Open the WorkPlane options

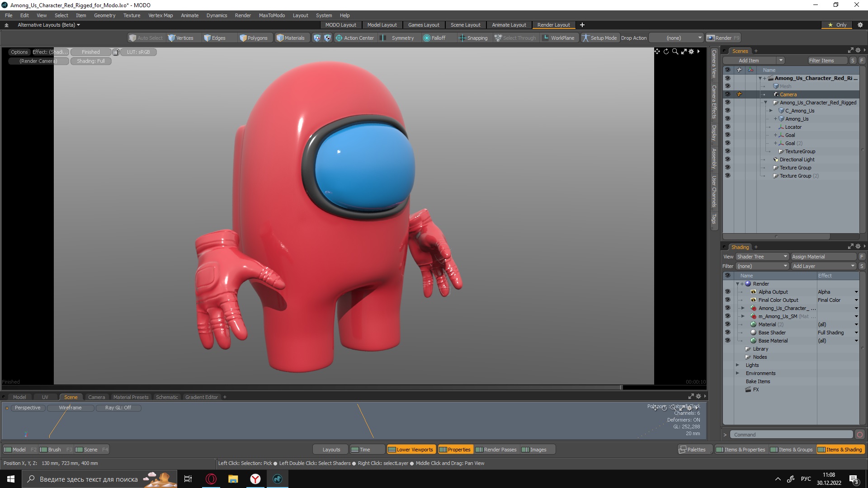pos(558,38)
